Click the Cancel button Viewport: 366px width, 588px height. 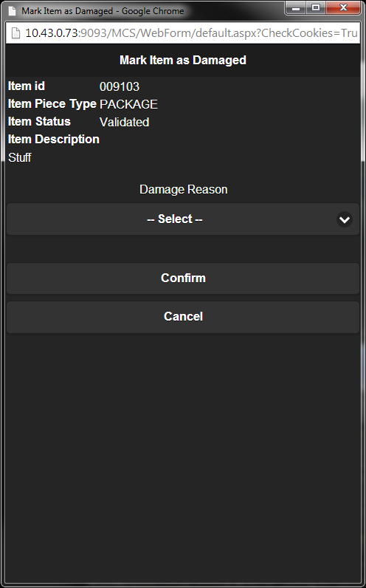(183, 317)
